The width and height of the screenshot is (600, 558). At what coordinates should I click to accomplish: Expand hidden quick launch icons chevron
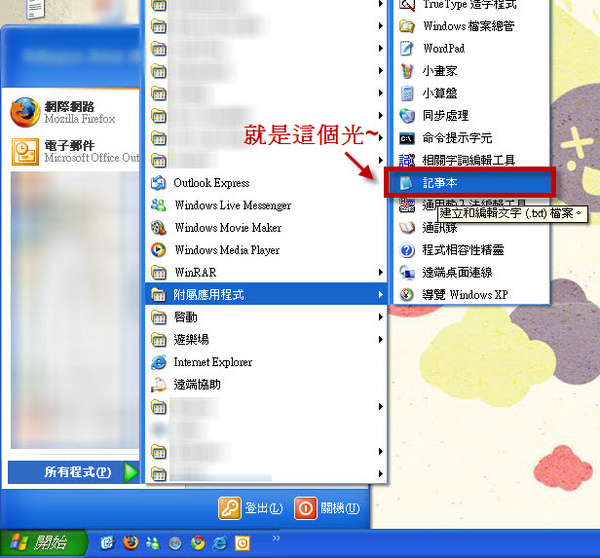pos(276,538)
